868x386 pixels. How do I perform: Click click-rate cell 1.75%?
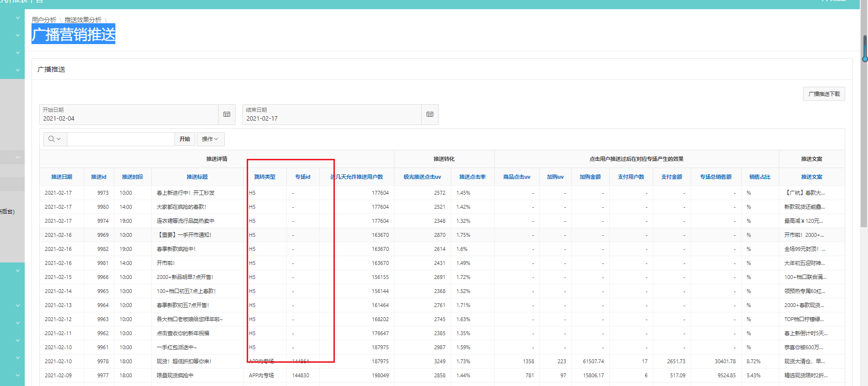click(463, 235)
